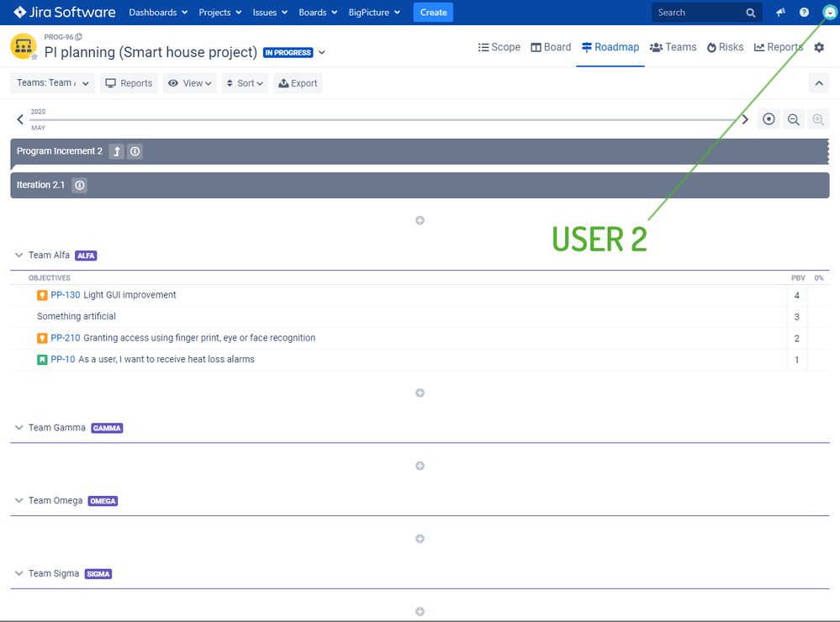Open the user profile avatar
The width and height of the screenshot is (840, 622).
click(x=829, y=13)
